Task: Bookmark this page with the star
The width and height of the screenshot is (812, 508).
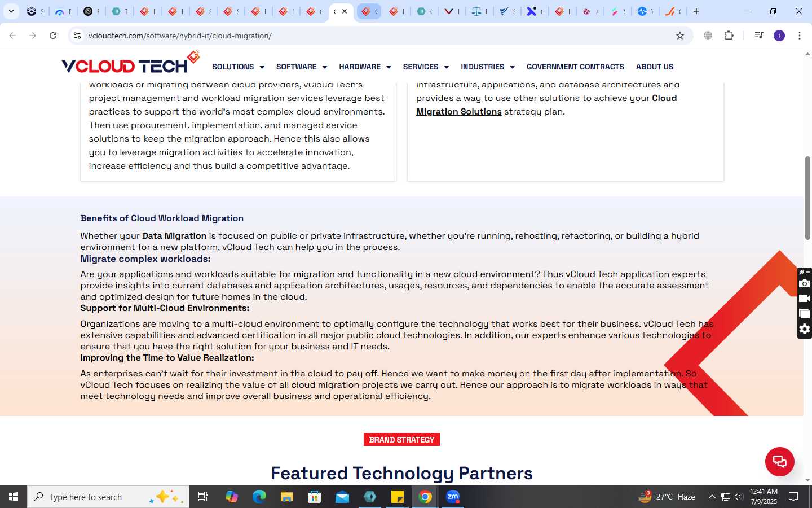Action: [680, 36]
